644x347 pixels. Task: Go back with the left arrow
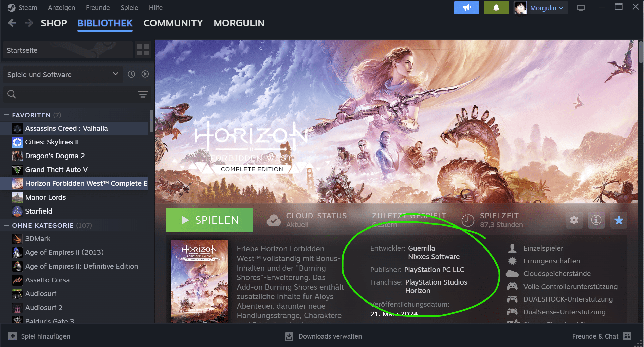tap(12, 23)
